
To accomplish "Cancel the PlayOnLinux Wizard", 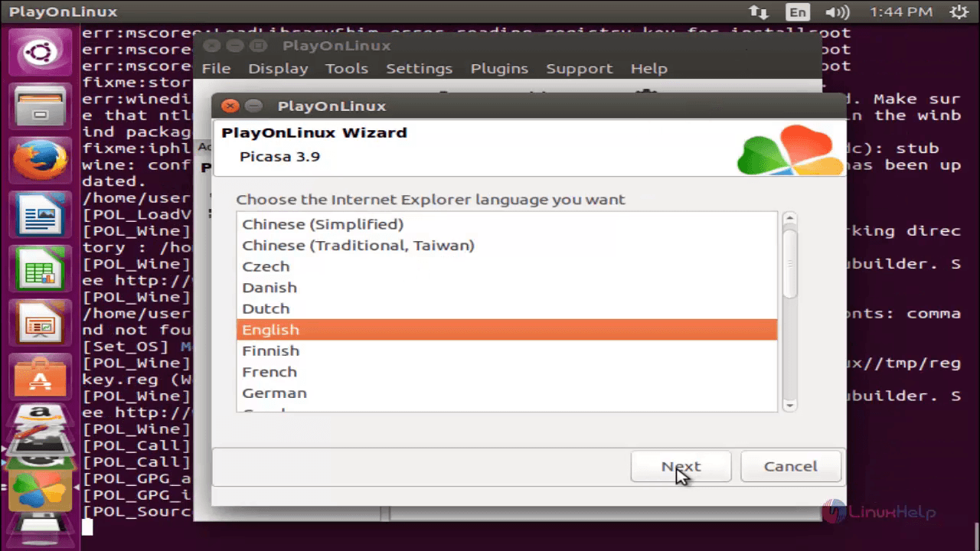I will coord(791,466).
